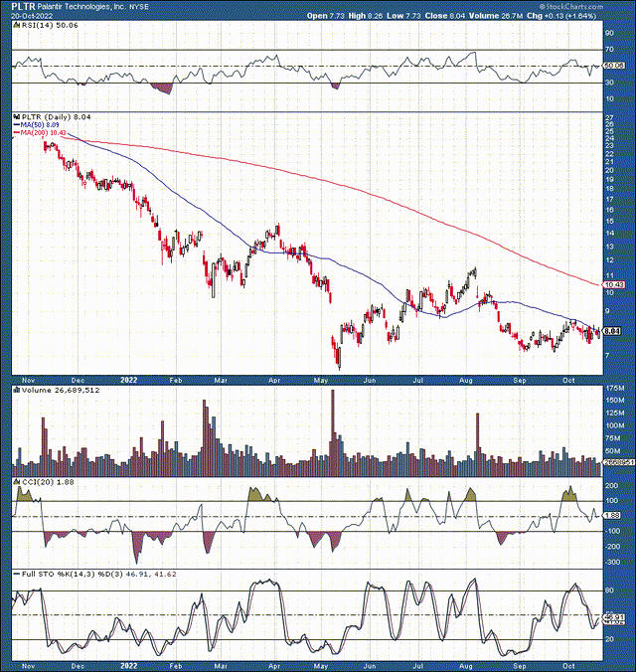Viewport: 636px width, 672px height.
Task: Click the candlestick icon beside PLTR (Daily)
Action: pos(17,116)
